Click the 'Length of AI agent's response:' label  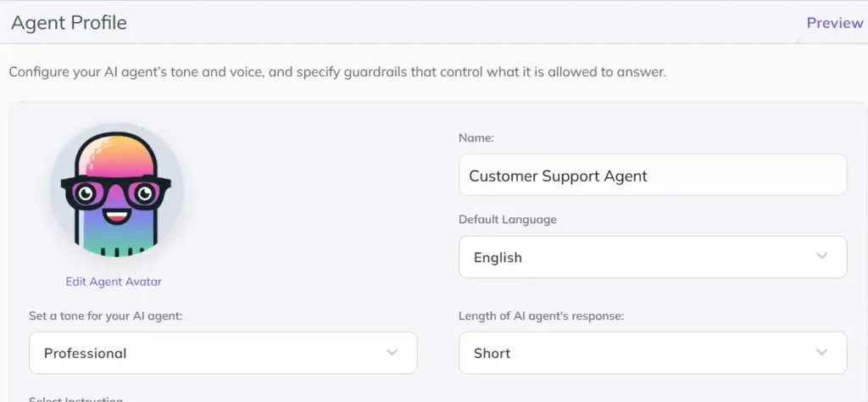click(542, 316)
